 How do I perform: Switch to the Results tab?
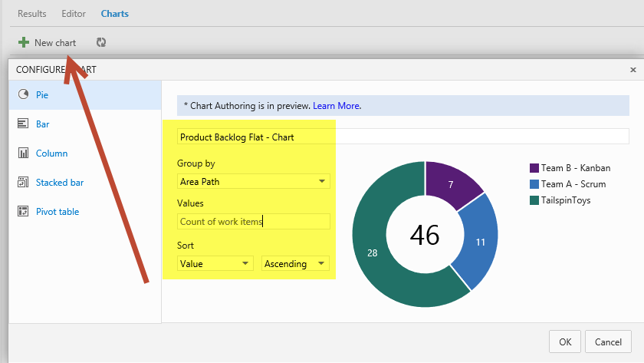[x=32, y=14]
